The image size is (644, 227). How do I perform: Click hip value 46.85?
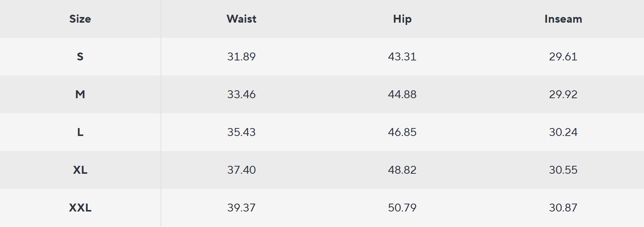402,132
